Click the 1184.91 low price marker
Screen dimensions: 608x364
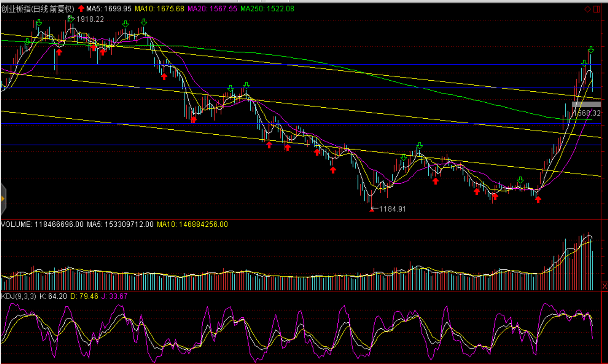pyautogui.click(x=392, y=209)
